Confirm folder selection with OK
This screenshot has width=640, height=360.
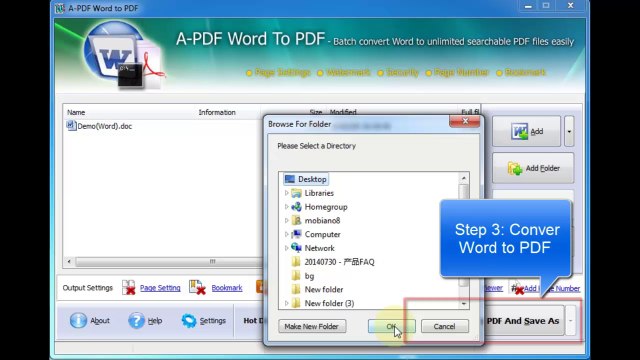click(391, 326)
